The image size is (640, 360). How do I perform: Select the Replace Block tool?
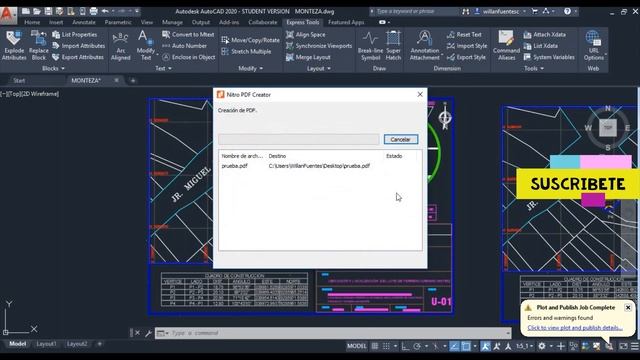[x=39, y=46]
